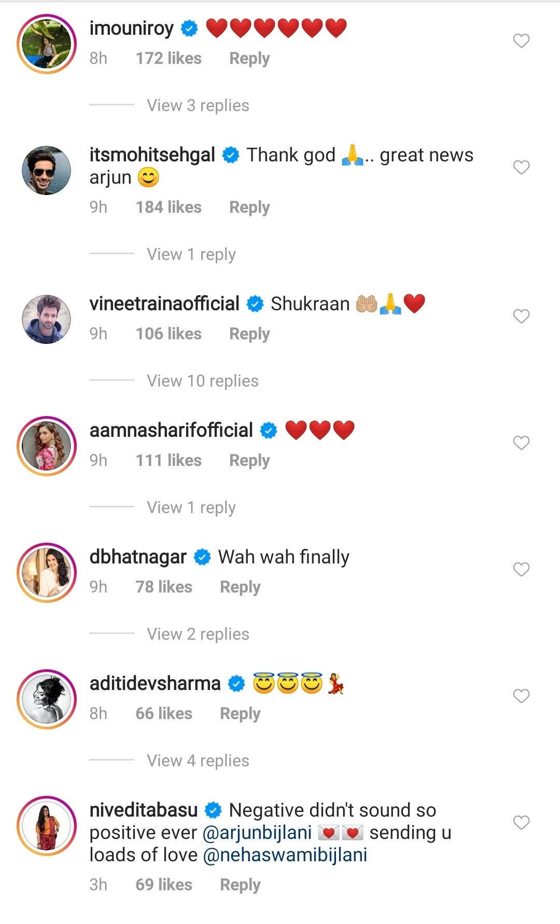This screenshot has width=560, height=924.
Task: View who liked aamnasharifofficial's comment (111 likes)
Action: pyautogui.click(x=169, y=460)
